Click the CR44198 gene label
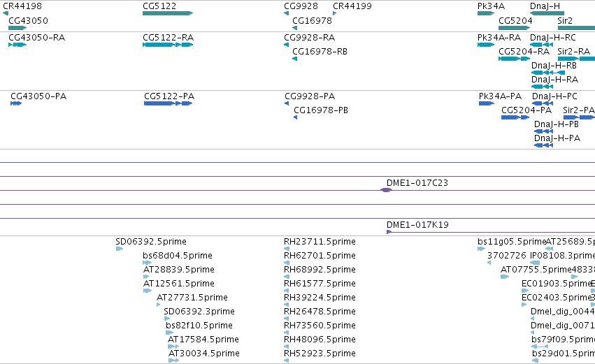 point(22,6)
